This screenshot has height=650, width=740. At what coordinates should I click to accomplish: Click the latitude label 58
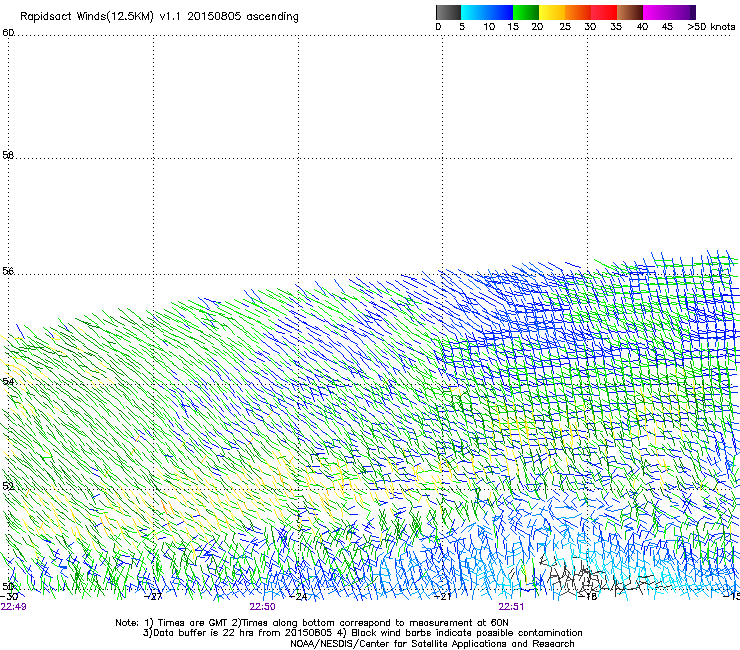click(8, 155)
